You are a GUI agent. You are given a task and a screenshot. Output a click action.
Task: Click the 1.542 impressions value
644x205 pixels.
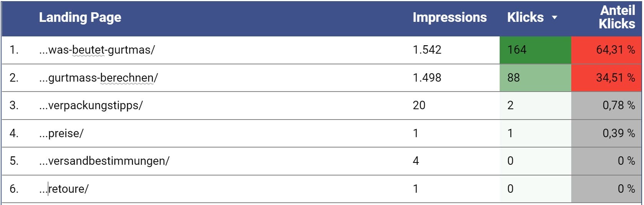coord(427,50)
